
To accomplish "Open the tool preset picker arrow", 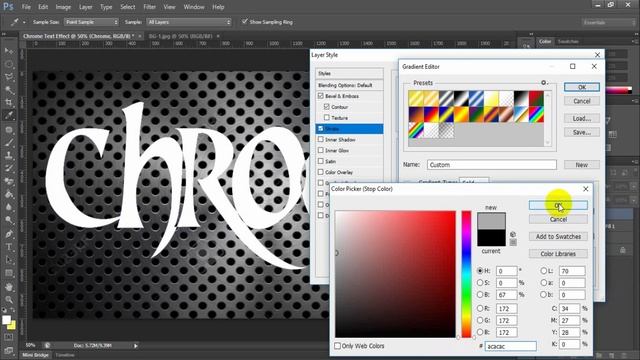I will click(24, 22).
